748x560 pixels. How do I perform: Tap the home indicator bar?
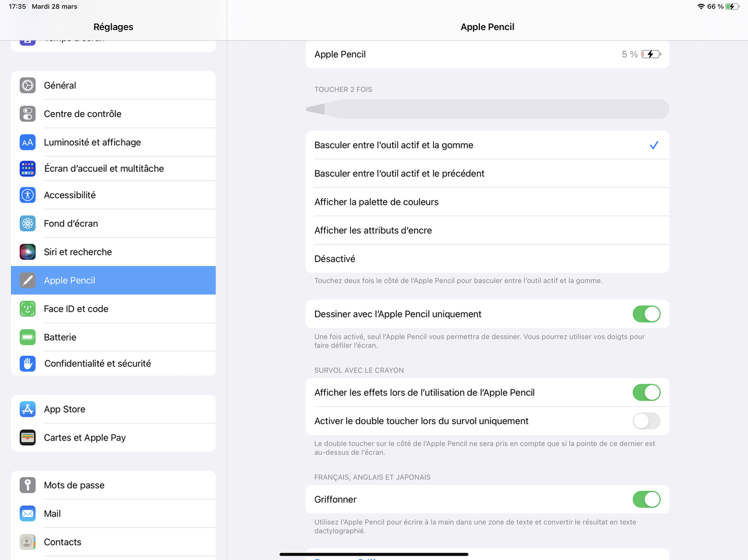(x=374, y=554)
